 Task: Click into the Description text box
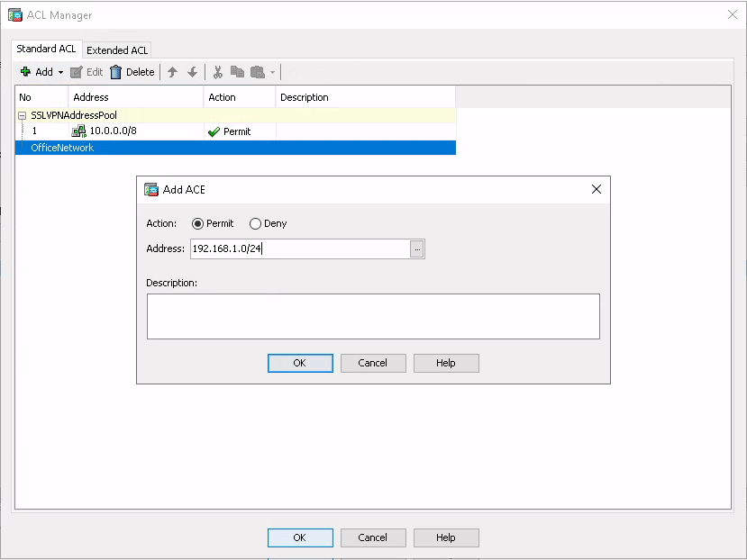[373, 316]
